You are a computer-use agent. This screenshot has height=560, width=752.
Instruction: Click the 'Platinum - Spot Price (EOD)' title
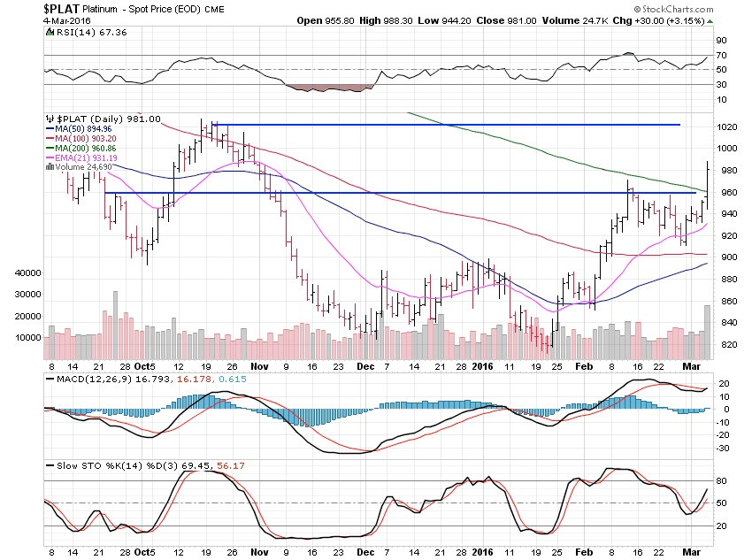pos(142,9)
